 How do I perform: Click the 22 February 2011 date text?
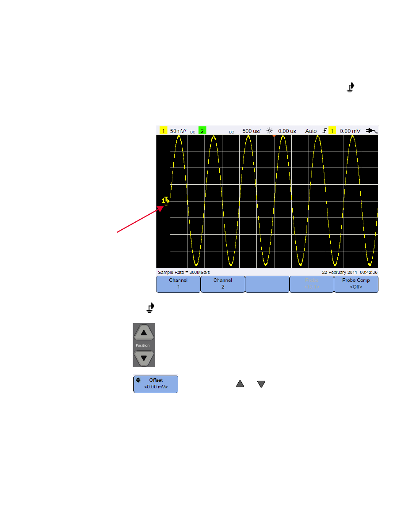point(340,272)
